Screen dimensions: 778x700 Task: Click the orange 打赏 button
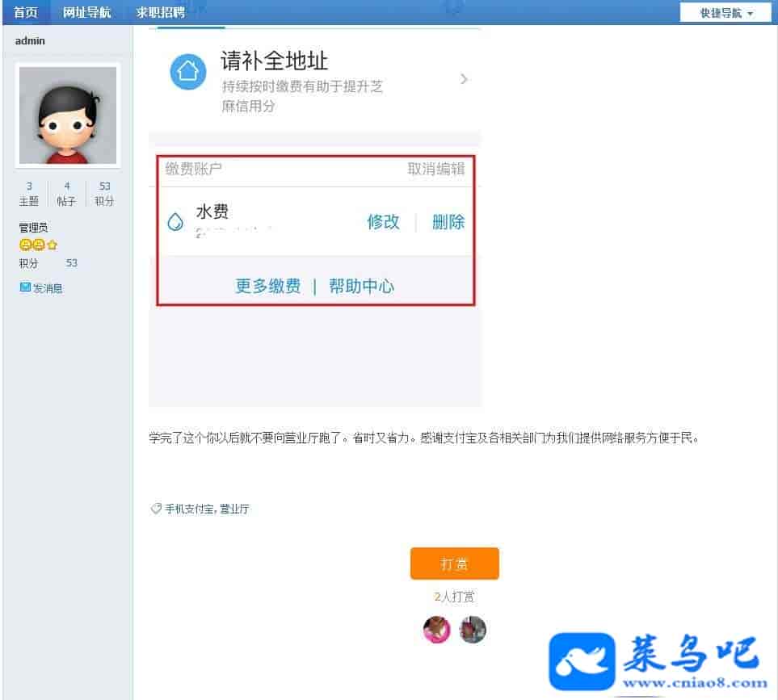(455, 564)
